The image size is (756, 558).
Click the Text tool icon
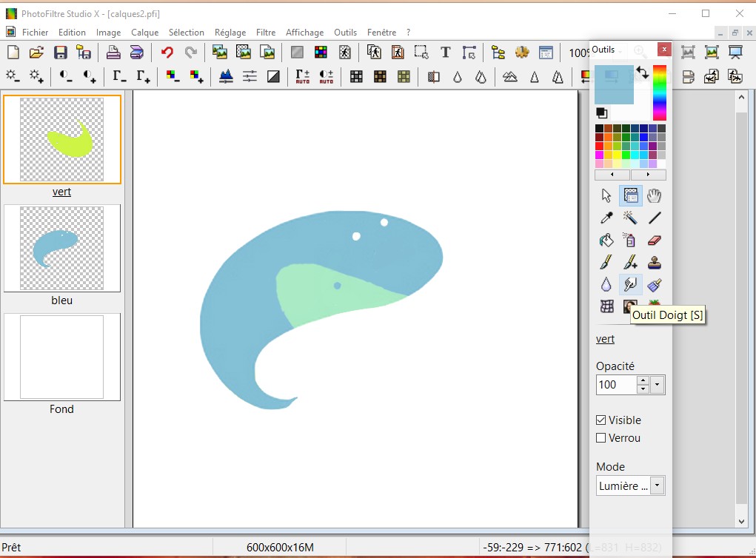(445, 53)
